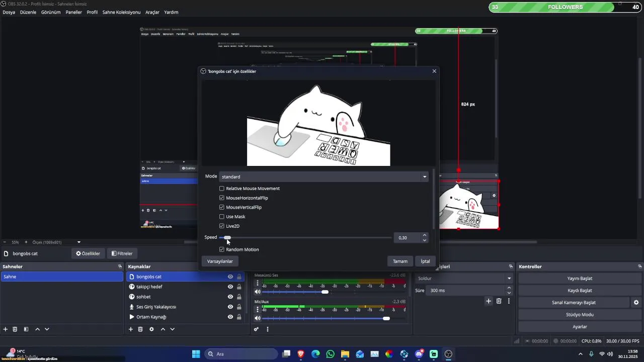Open Masaüstü Ses channel options dots
Viewport: 644px width, 362px height.
tap(258, 283)
